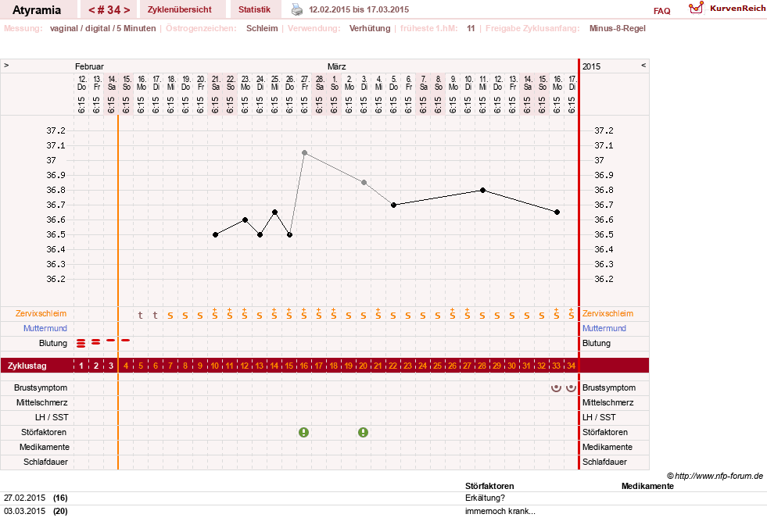
Task: Click the 'Schleim' estrogen sign value
Action: [x=262, y=28]
